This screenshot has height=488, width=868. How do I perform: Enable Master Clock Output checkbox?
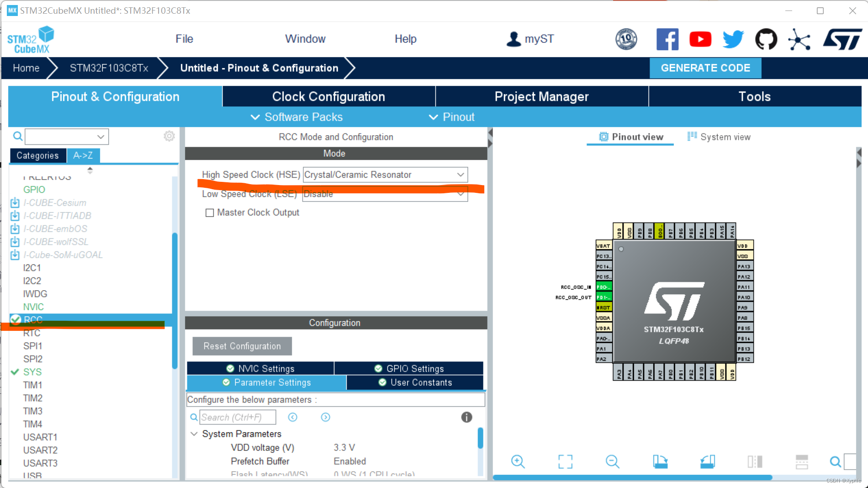coord(210,213)
